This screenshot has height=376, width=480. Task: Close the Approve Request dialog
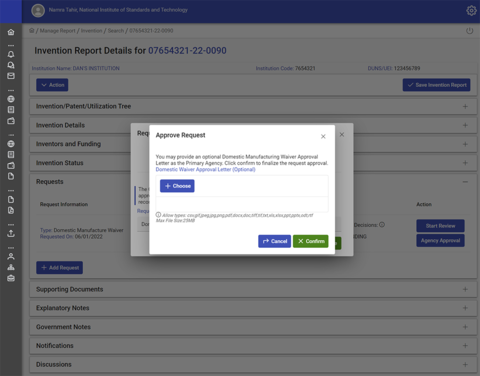323,136
